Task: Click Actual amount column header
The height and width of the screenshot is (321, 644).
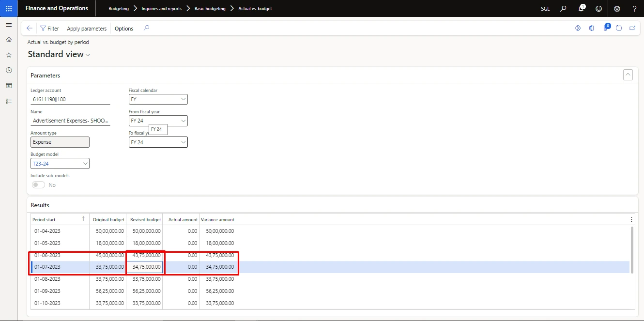Action: tap(182, 219)
